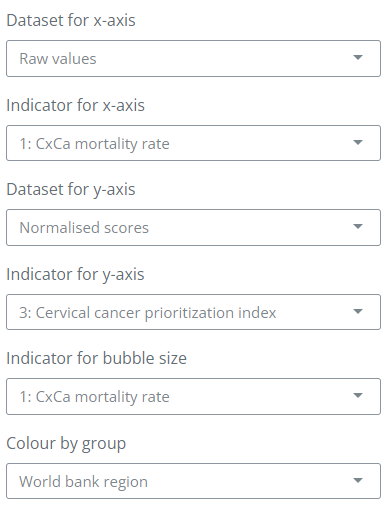Open the Dataset for x-axis dropdown
Image resolution: width=389 pixels, height=515 pixels.
coord(193,59)
